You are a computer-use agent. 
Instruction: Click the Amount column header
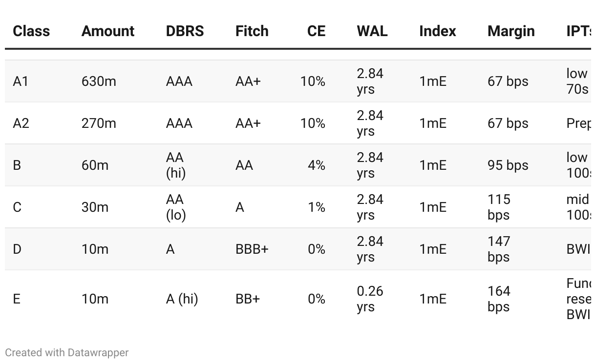pyautogui.click(x=108, y=31)
